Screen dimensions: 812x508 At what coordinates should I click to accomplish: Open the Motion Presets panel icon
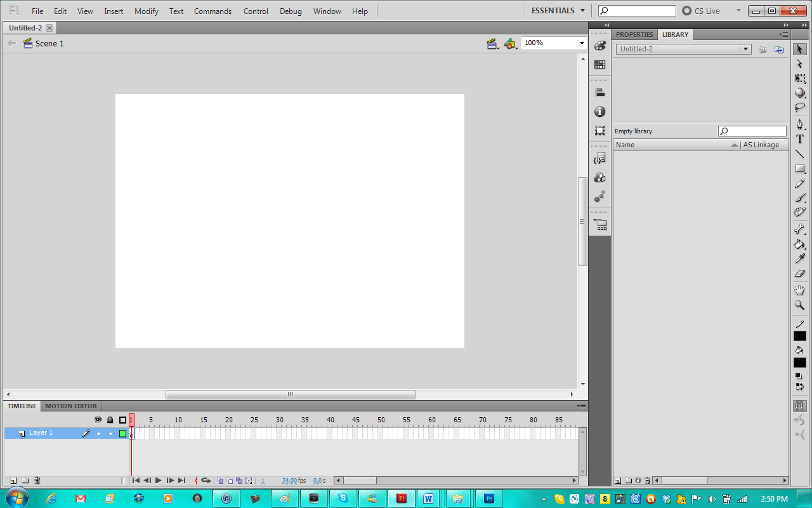(x=599, y=197)
